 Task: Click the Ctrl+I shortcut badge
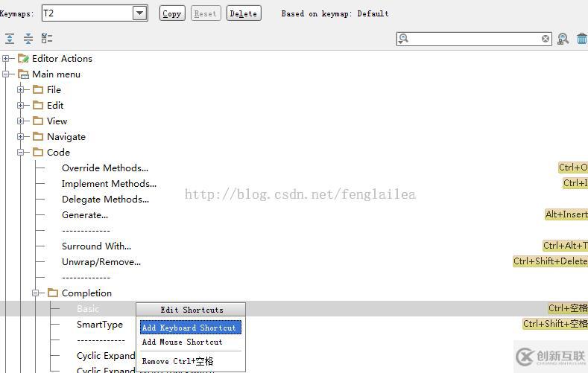[575, 182]
